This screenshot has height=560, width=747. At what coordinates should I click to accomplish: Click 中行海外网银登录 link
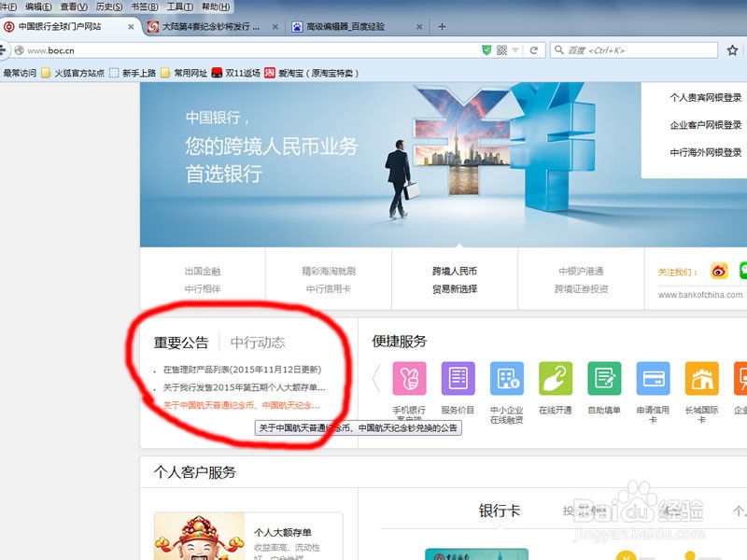tap(706, 153)
